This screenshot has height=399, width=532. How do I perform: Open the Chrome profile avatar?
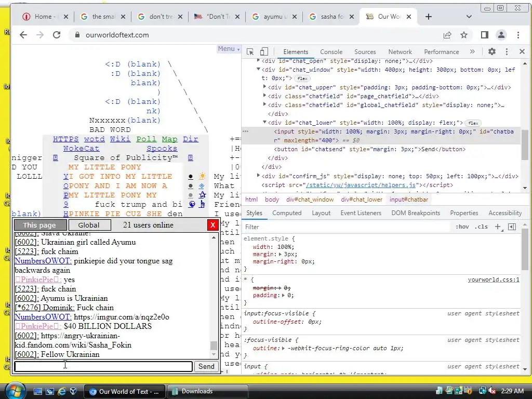tap(501, 35)
